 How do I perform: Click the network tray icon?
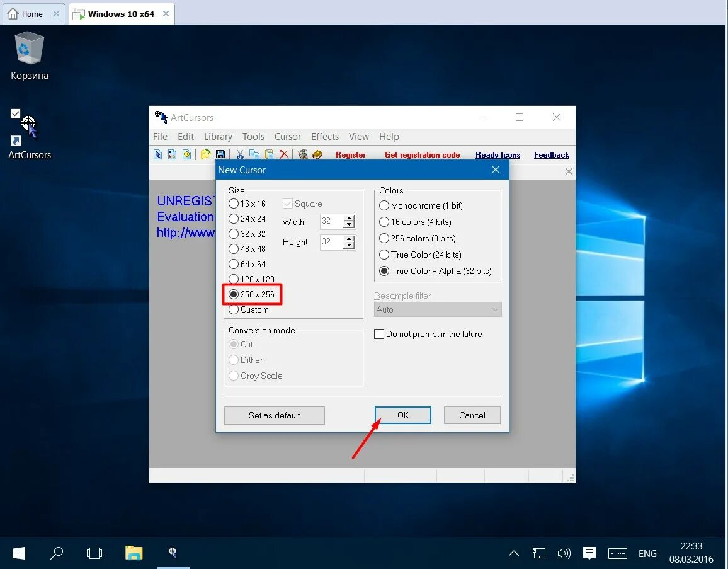click(x=538, y=553)
